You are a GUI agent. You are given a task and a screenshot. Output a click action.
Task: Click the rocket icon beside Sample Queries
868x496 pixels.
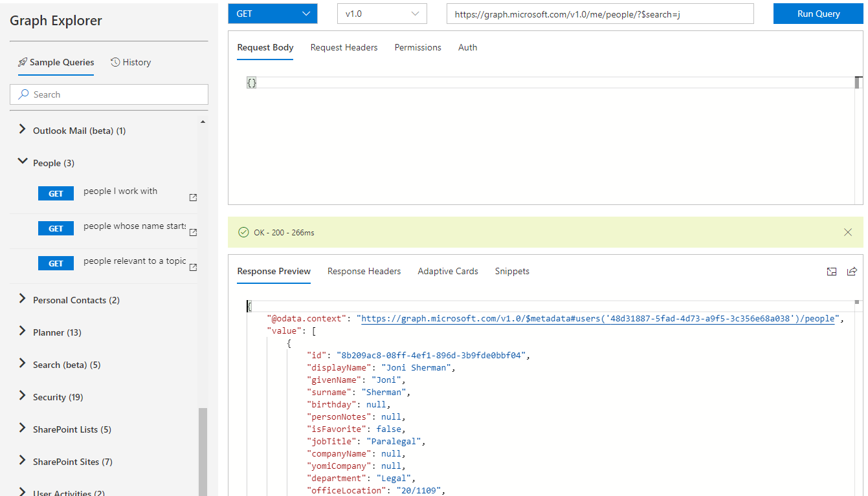23,63
